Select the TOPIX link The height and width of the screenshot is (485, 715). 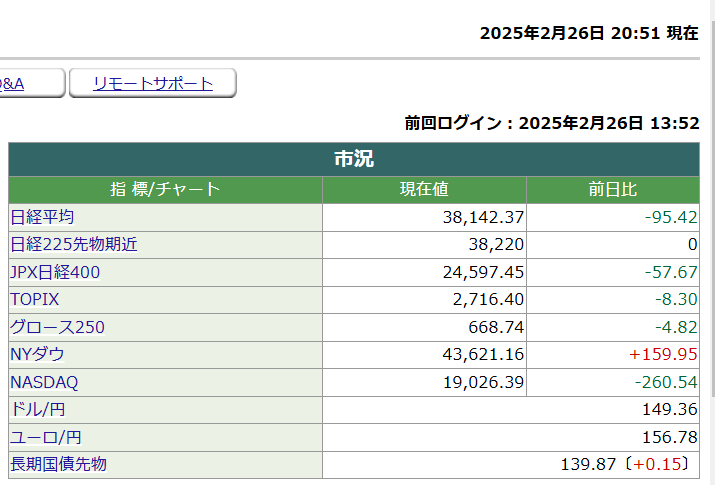(x=35, y=299)
